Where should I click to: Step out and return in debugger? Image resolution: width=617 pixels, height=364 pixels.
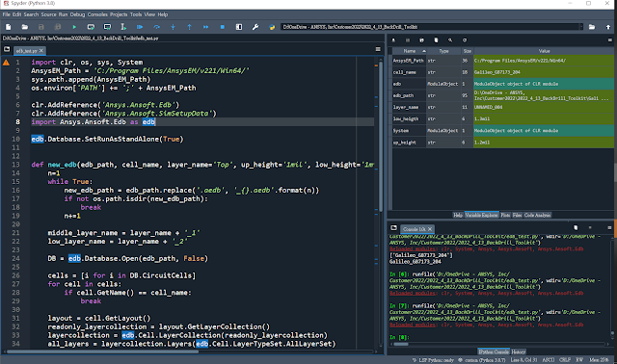tap(189, 27)
